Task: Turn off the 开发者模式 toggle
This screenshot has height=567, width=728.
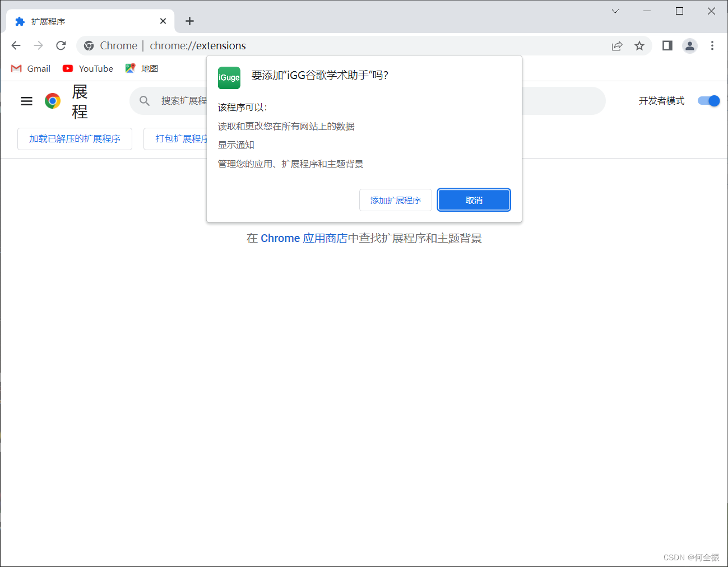Action: pyautogui.click(x=709, y=101)
